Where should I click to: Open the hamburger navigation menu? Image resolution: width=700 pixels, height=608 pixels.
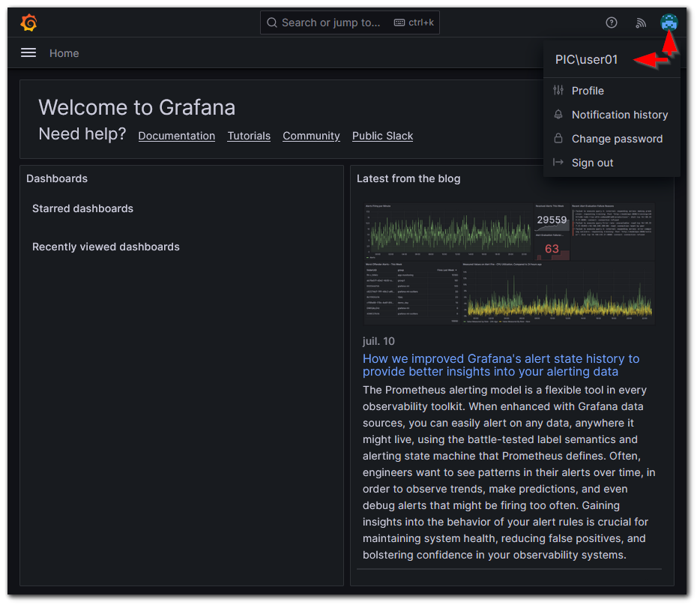(x=28, y=52)
